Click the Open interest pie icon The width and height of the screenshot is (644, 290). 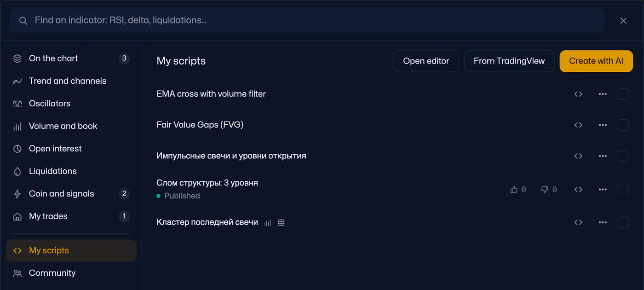point(17,149)
